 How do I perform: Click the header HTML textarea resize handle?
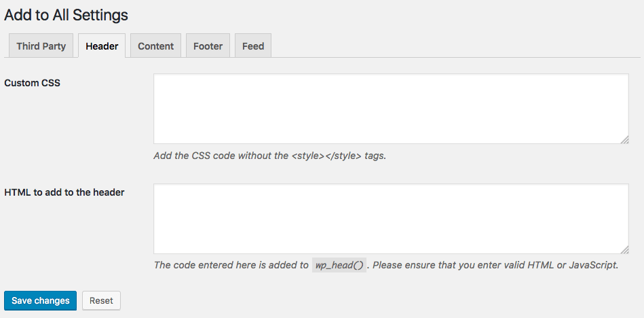(624, 249)
